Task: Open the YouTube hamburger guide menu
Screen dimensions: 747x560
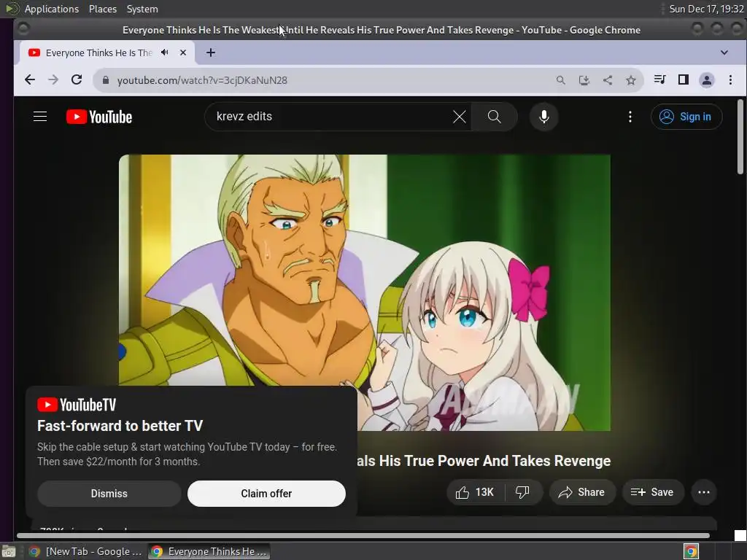Action: pos(40,117)
